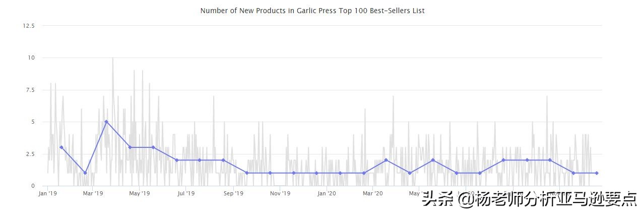Click the Sep '19 x-axis label
Image resolution: width=644 pixels, height=214 pixels.
coord(233,193)
